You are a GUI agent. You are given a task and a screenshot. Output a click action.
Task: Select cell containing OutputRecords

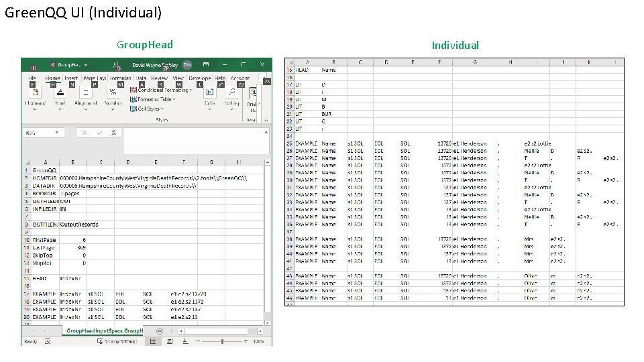(79, 225)
